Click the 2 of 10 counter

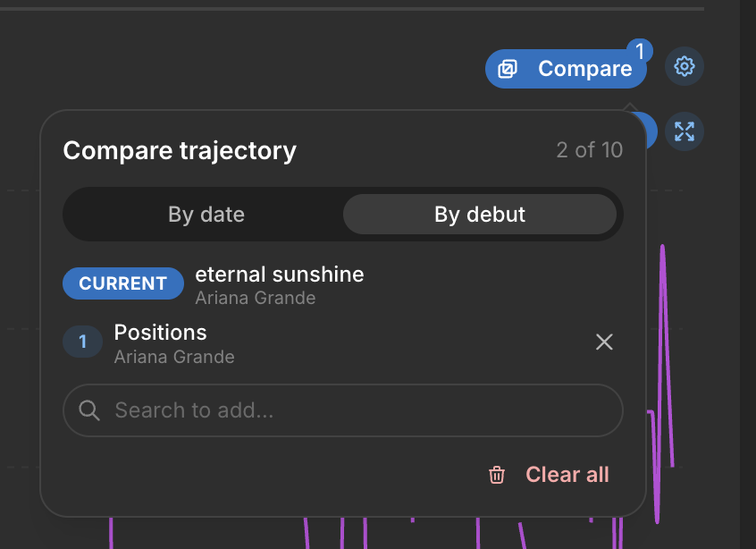tap(589, 150)
